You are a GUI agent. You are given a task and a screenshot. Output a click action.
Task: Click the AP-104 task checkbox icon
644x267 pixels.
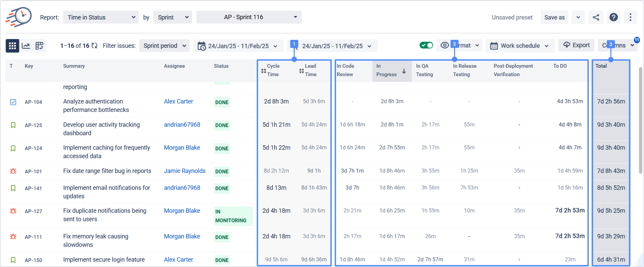click(x=13, y=102)
